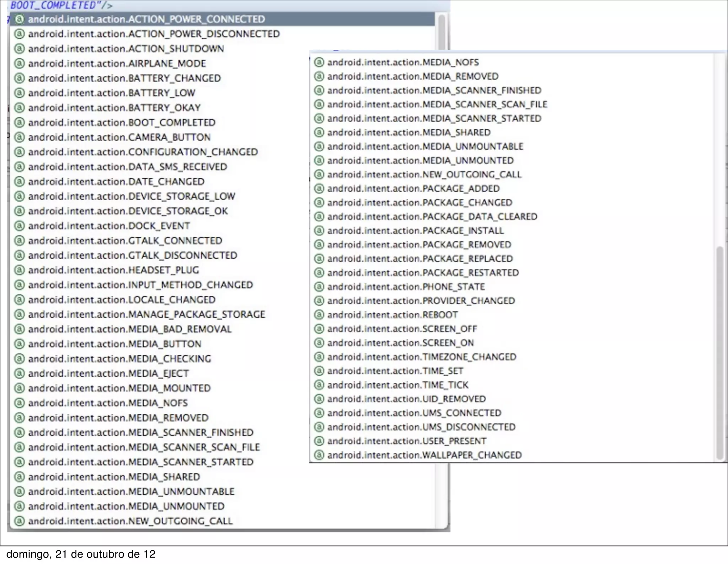Click the icon next to MEDIA_SHARED in right list
The image size is (728, 564).
click(319, 133)
